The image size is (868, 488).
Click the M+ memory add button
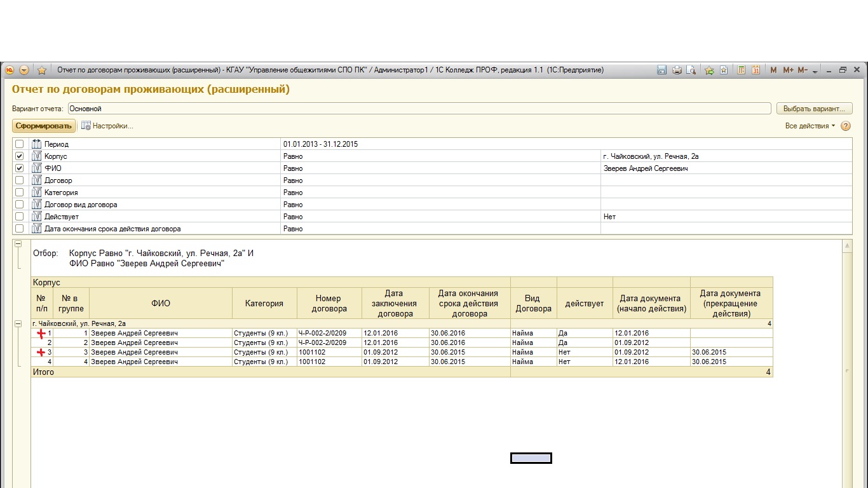click(788, 70)
